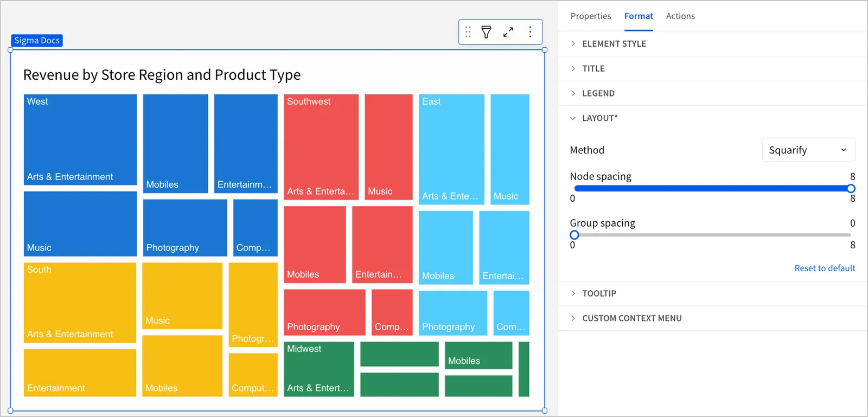This screenshot has height=417, width=868.
Task: Select the Format tab
Action: (639, 16)
